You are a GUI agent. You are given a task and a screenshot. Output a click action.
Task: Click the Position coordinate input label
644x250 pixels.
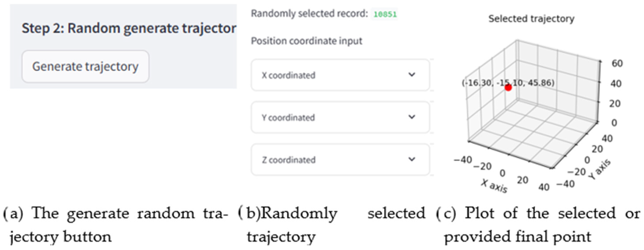tap(306, 41)
